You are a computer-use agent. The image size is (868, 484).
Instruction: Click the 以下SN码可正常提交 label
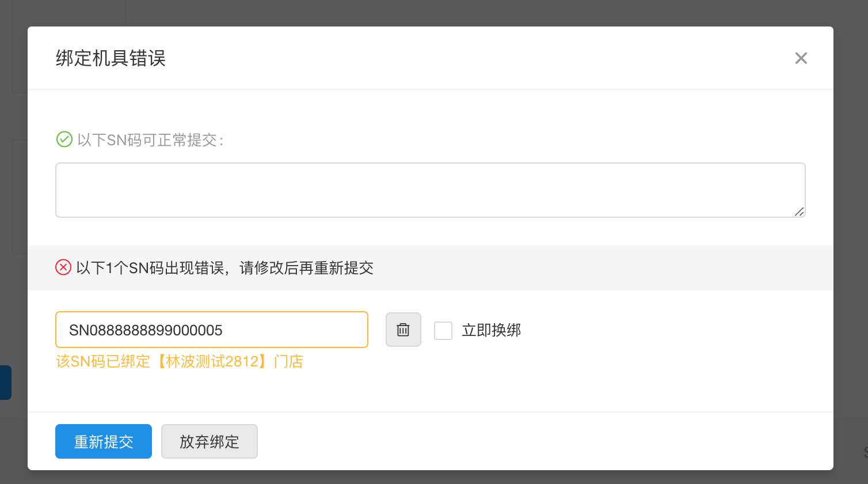point(150,140)
